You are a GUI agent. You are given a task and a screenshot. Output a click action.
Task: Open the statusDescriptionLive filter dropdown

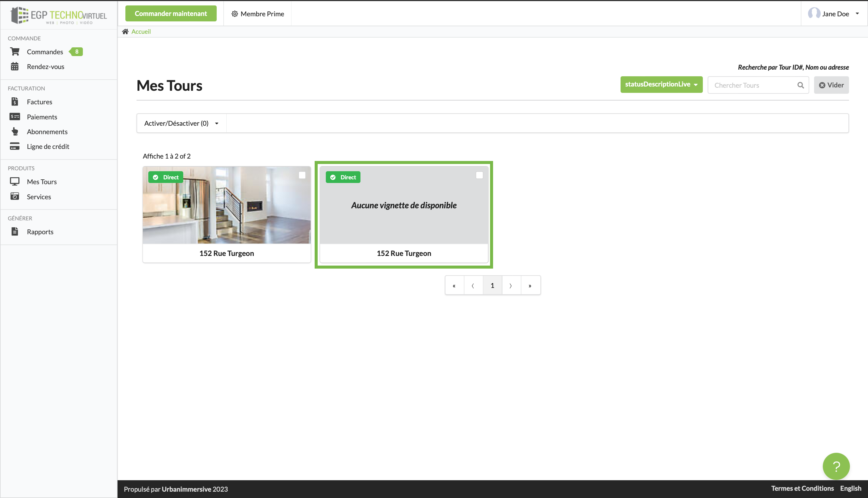point(661,84)
